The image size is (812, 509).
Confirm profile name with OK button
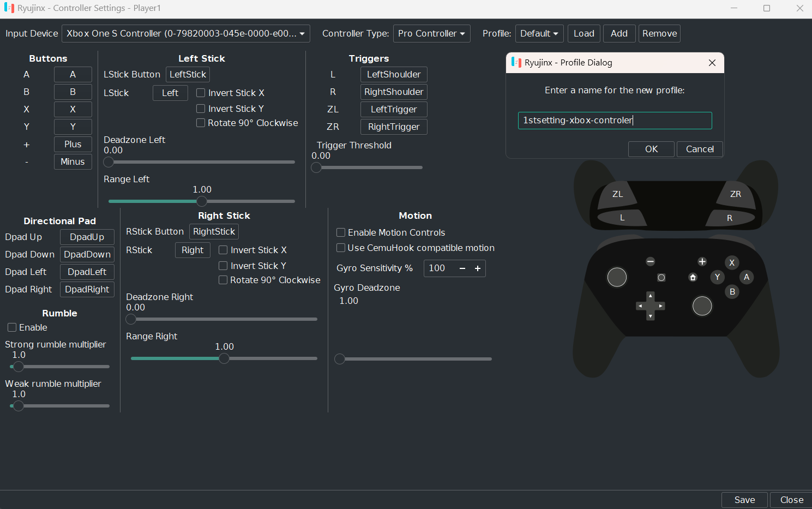(x=651, y=149)
